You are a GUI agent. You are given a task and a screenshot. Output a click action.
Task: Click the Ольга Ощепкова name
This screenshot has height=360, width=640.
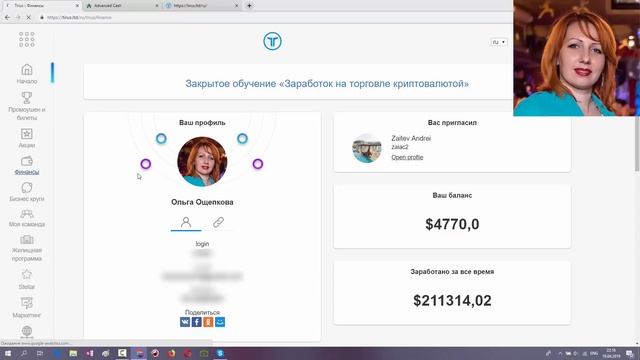tap(202, 202)
